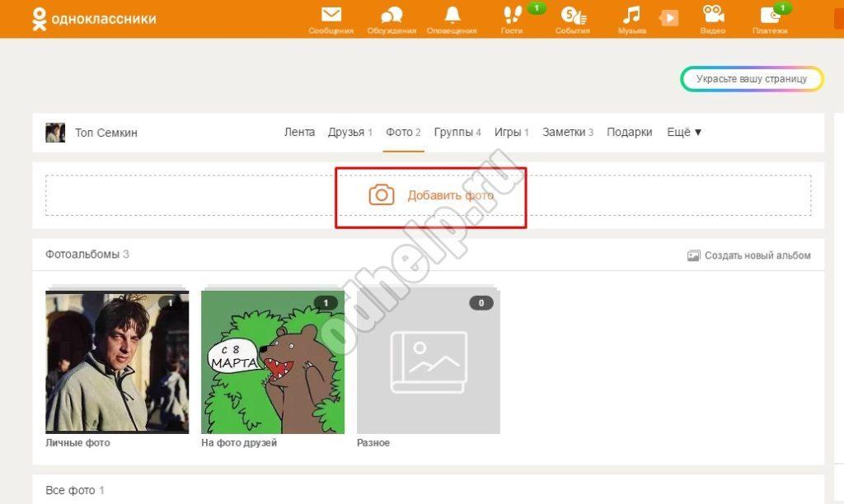This screenshot has width=844, height=504.
Task: Open Видео camera icon
Action: tap(713, 15)
